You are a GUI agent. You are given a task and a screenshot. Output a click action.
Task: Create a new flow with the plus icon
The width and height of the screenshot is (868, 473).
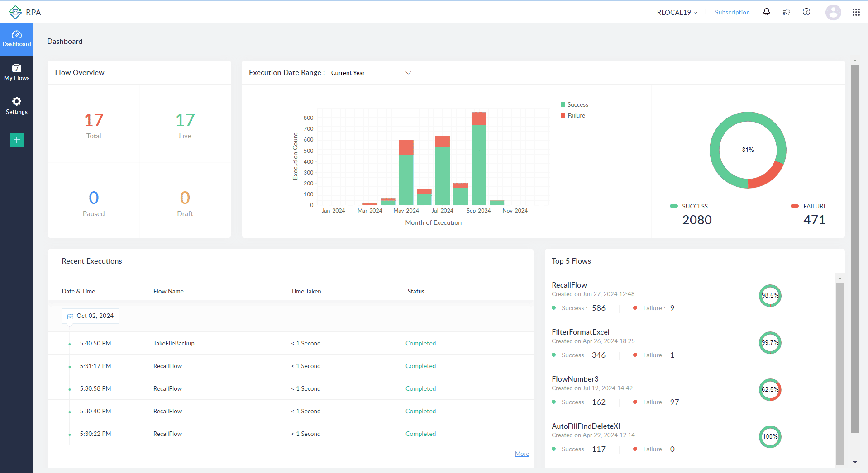point(16,140)
